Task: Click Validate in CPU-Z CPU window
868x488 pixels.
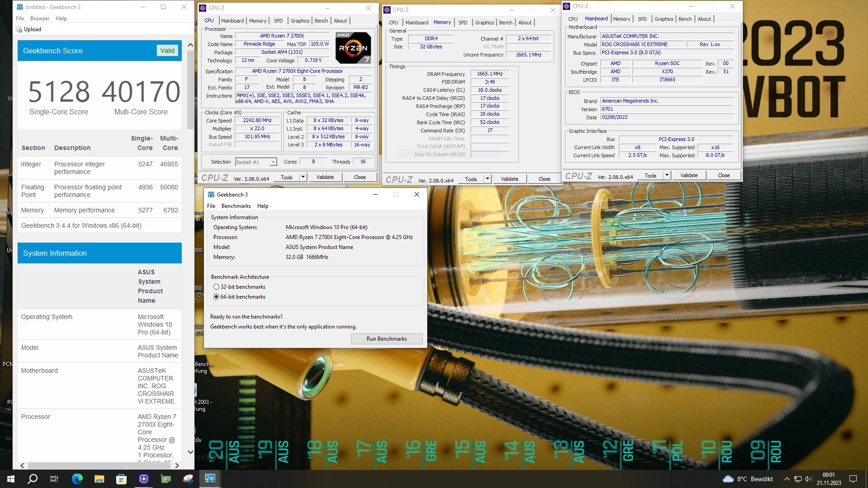Action: (x=325, y=177)
